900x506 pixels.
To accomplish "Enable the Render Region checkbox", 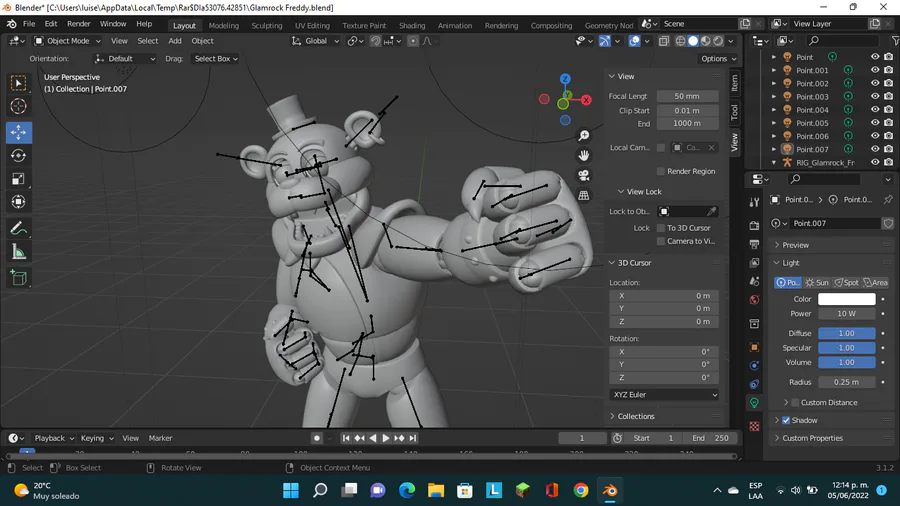I will point(661,172).
